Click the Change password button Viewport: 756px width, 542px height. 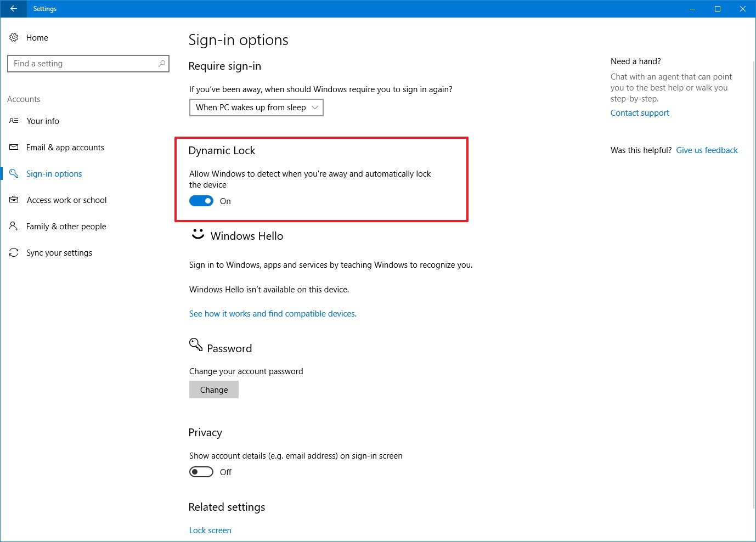point(214,389)
